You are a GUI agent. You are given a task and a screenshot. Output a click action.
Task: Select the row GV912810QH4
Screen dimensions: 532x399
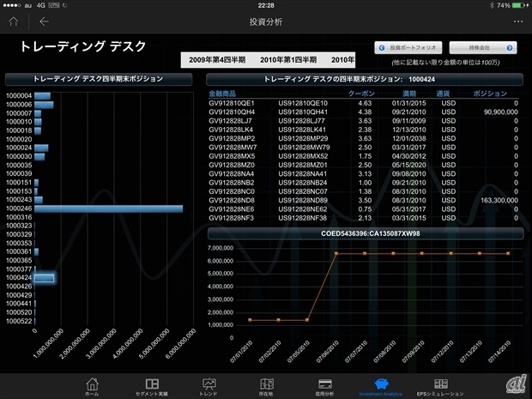point(363,112)
